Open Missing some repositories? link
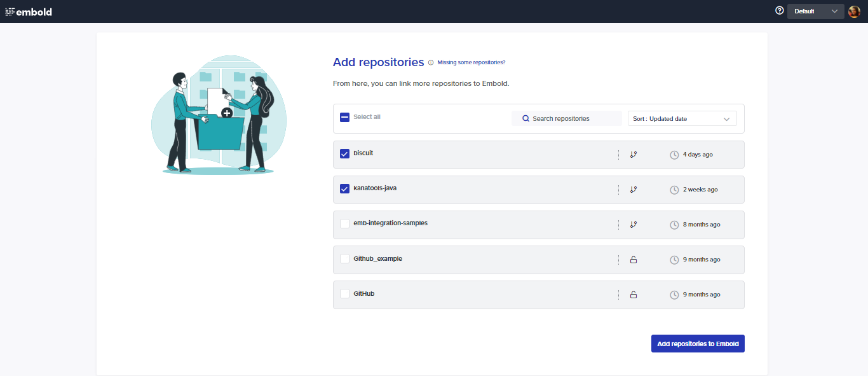The image size is (868, 376). [471, 62]
